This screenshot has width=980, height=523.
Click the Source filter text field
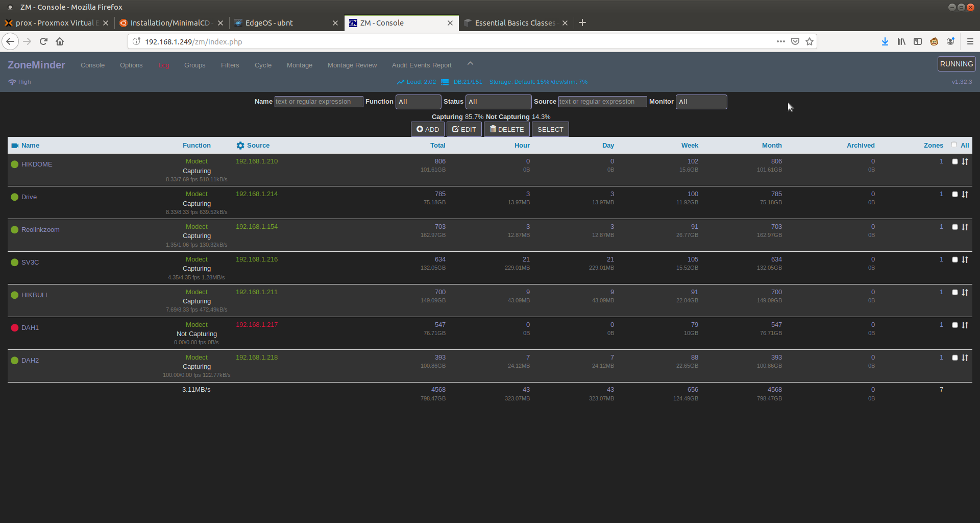[602, 102]
